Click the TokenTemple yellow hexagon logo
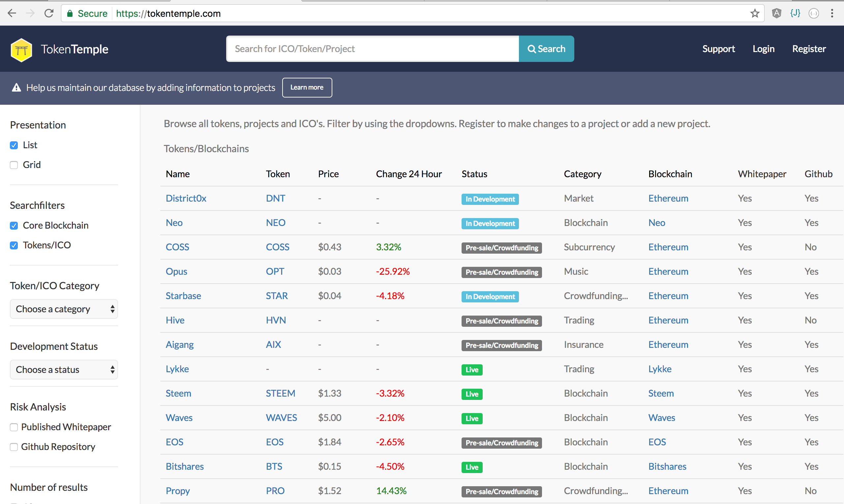This screenshot has width=844, height=504. 21,50
